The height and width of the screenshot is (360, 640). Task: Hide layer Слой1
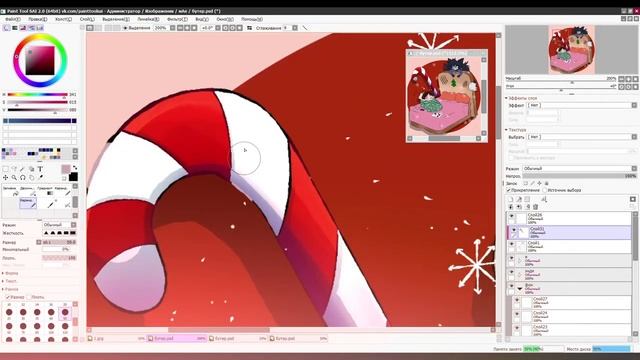tap(511, 244)
